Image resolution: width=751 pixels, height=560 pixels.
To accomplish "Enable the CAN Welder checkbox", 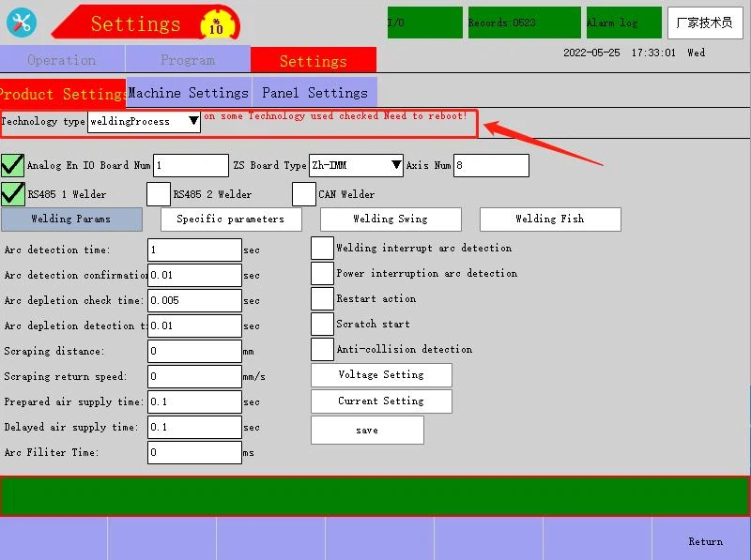I will pos(304,193).
